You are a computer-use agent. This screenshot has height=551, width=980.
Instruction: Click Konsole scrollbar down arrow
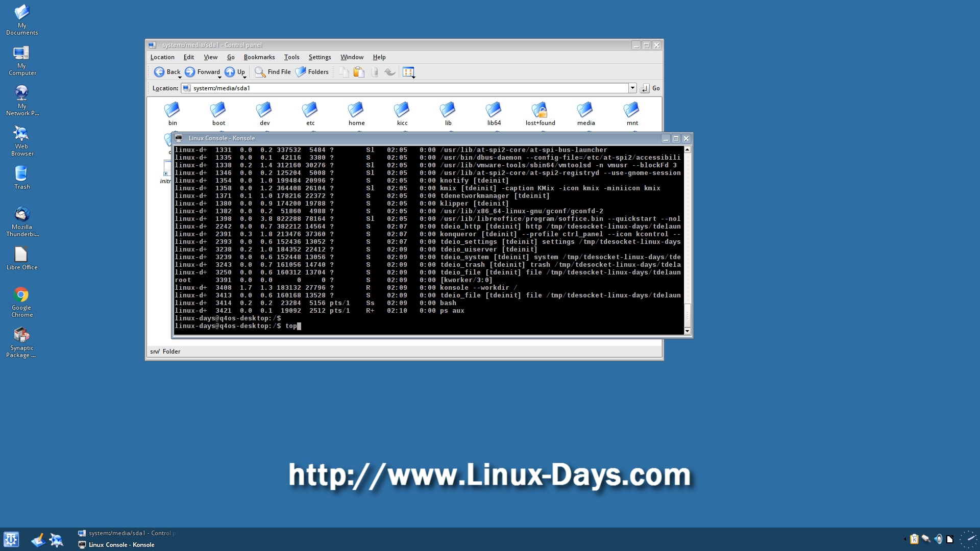tap(687, 331)
